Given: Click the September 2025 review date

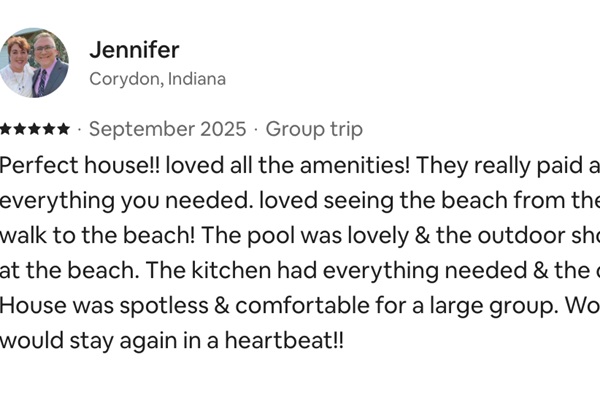Looking at the screenshot, I should 168,129.
